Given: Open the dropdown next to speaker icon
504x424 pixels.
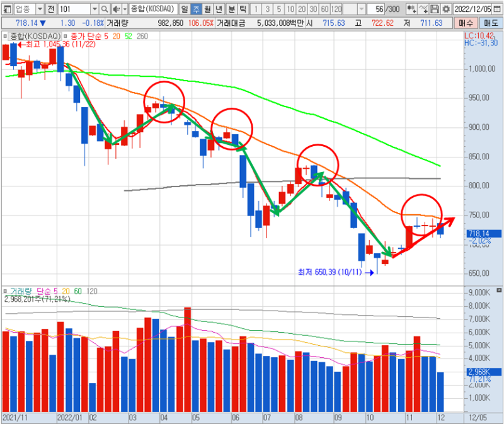Looking at the screenshot, I should [125, 9].
